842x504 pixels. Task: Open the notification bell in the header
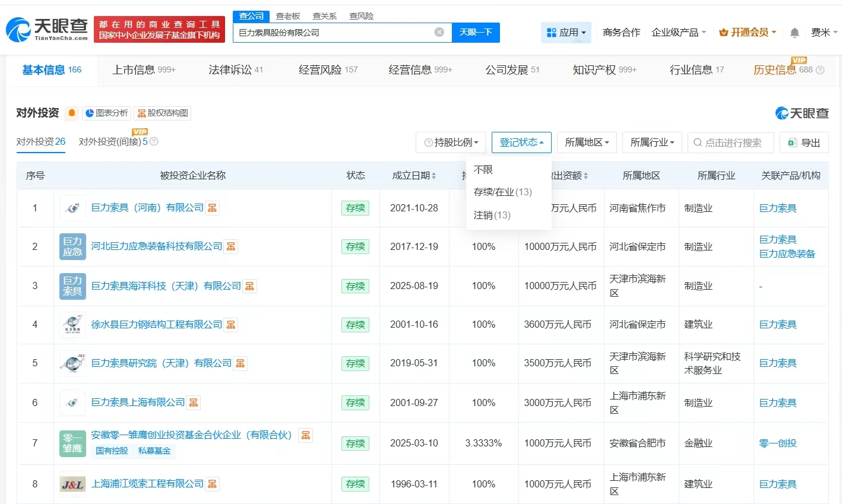[794, 33]
